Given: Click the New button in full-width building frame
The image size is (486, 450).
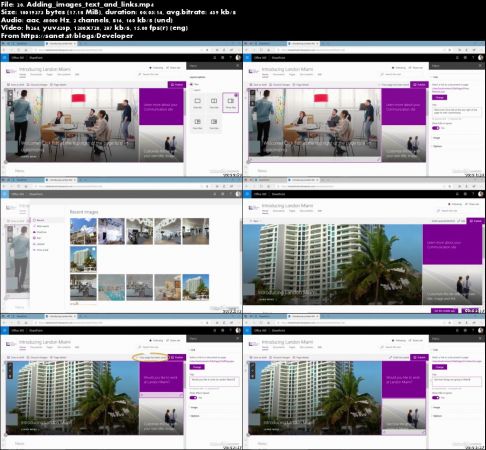Looking at the screenshot, I should 255,221.
